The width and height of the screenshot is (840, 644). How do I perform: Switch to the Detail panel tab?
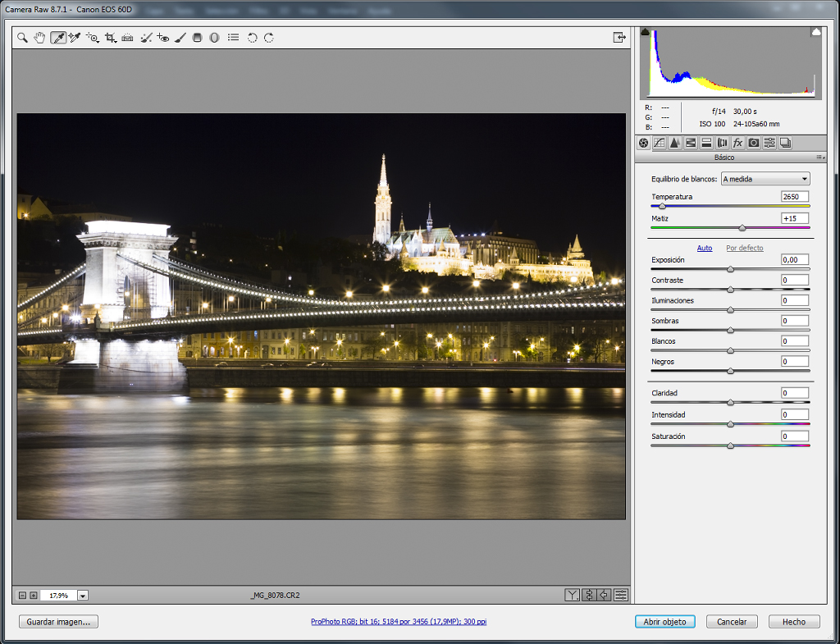(675, 143)
